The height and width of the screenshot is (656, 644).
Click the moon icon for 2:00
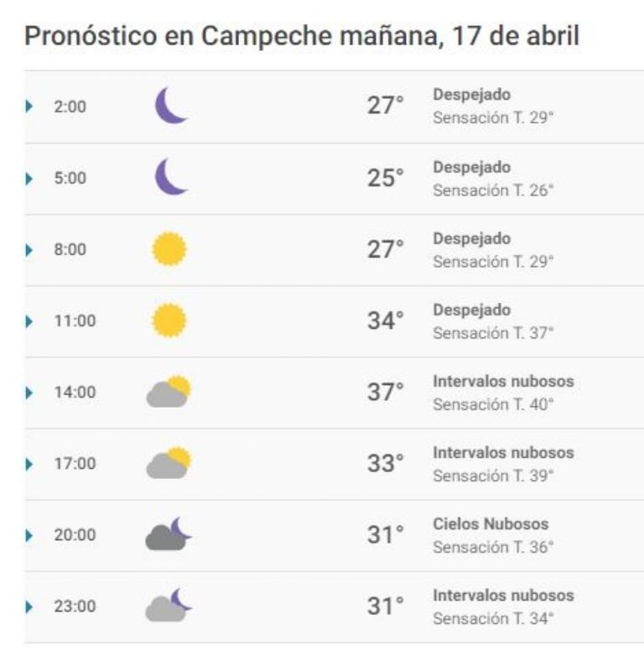pos(171,106)
